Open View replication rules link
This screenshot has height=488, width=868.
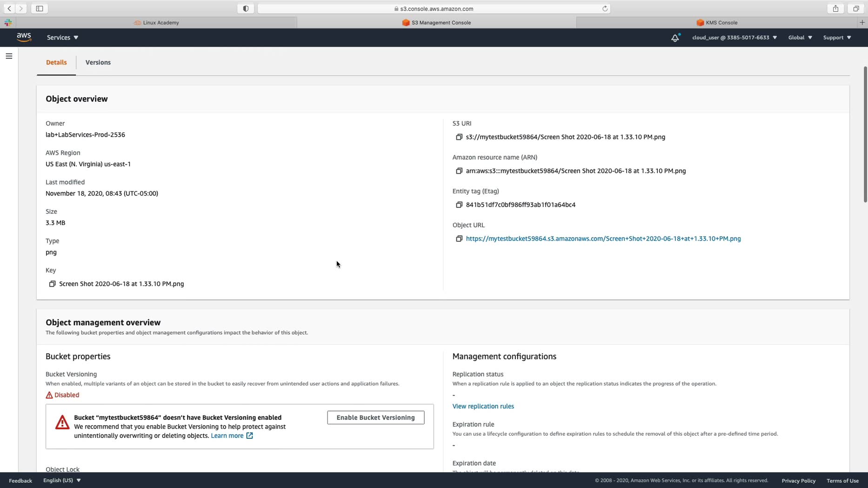[483, 406]
